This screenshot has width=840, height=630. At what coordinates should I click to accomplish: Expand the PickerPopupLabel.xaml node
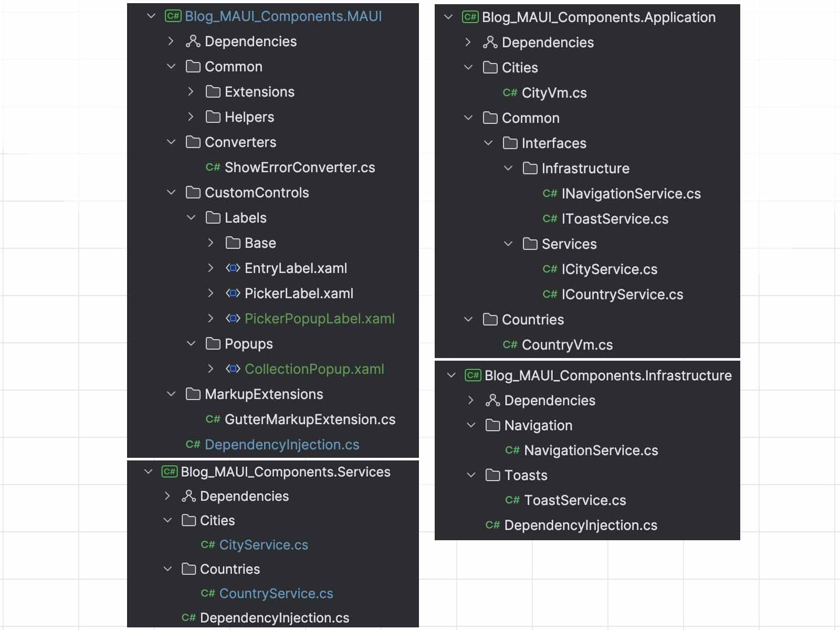coord(211,318)
